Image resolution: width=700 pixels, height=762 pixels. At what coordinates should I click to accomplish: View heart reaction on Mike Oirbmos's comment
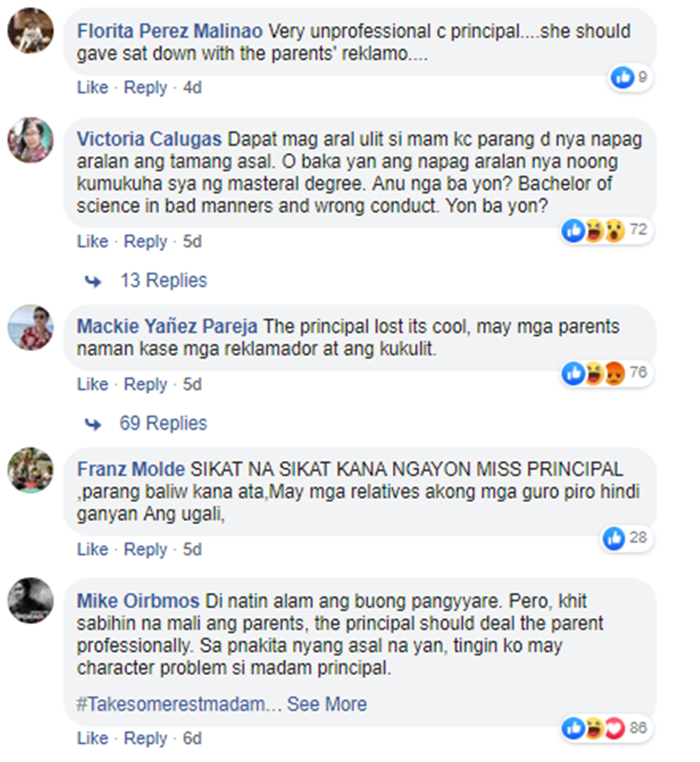tap(614, 728)
